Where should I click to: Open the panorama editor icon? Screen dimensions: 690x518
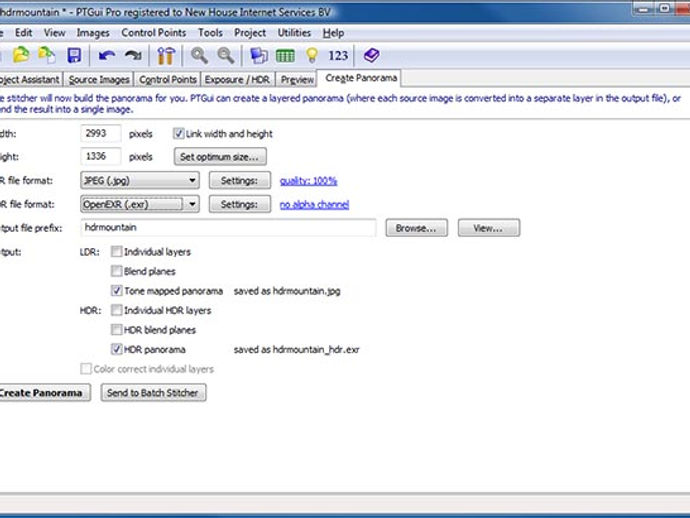pyautogui.click(x=259, y=55)
